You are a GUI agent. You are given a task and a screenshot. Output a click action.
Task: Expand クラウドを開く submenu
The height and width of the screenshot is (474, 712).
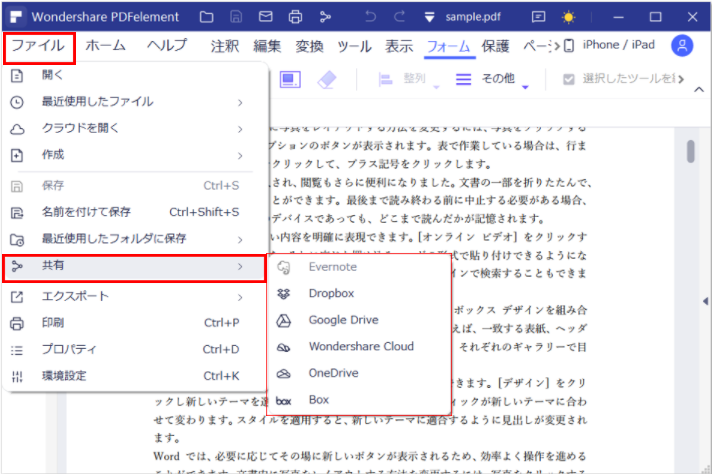pyautogui.click(x=134, y=128)
